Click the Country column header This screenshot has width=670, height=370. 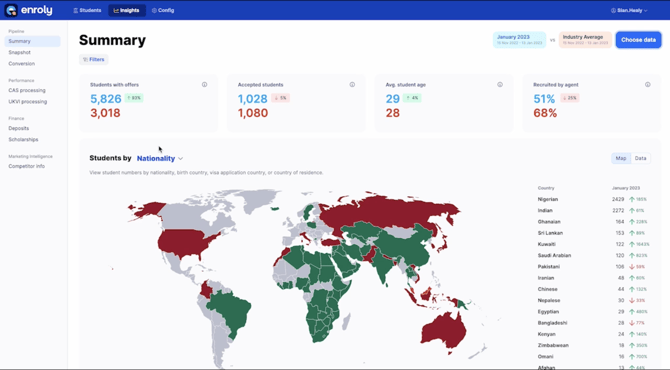tap(546, 188)
